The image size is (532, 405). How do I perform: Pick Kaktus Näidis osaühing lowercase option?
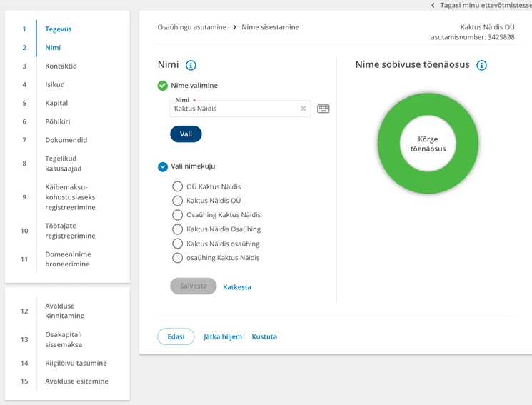pos(177,244)
